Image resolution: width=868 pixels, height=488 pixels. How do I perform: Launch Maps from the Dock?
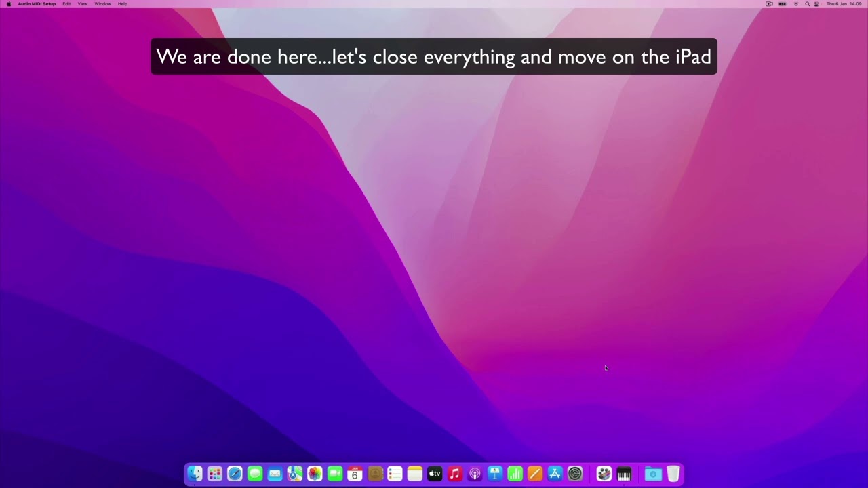pos(295,474)
